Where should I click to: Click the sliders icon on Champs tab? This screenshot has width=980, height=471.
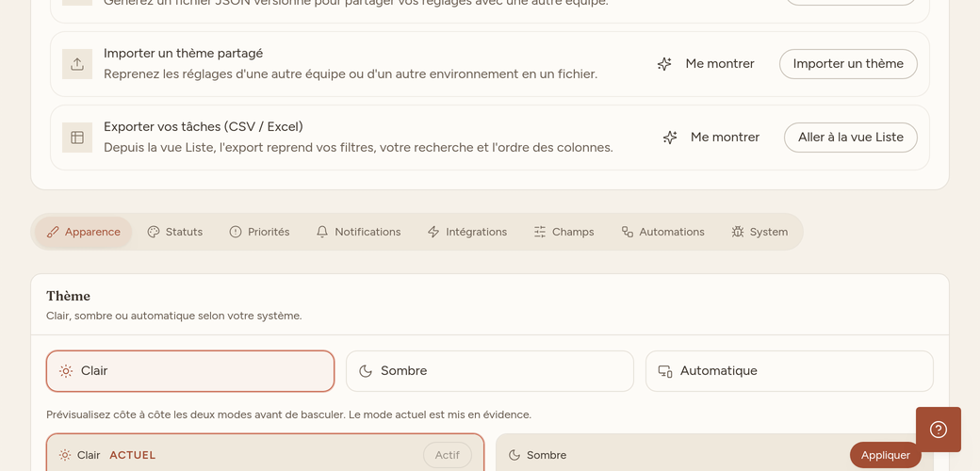click(x=539, y=232)
